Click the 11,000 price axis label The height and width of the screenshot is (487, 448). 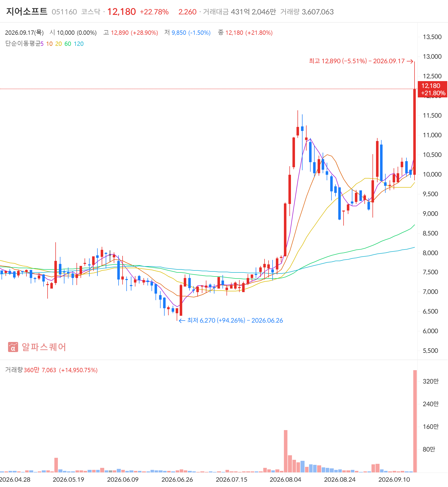point(432,135)
